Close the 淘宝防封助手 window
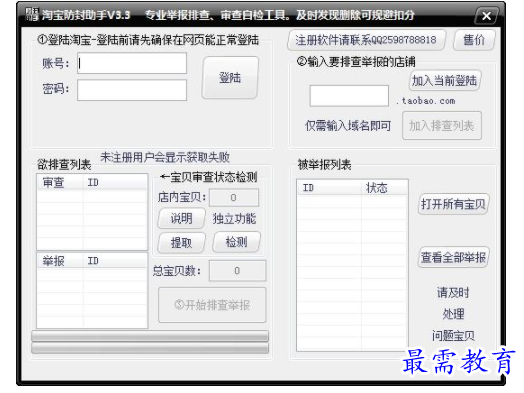The width and height of the screenshot is (524, 393). pyautogui.click(x=487, y=15)
